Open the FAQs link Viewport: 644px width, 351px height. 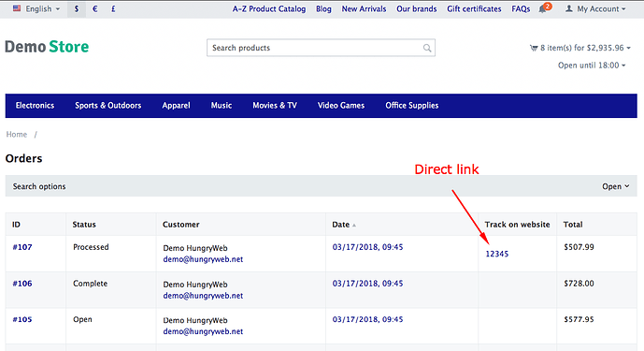521,8
